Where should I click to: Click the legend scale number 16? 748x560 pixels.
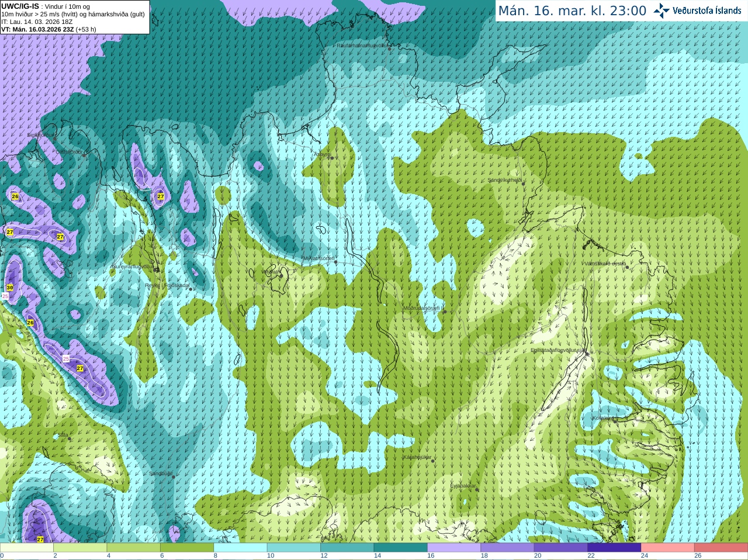coord(431,556)
